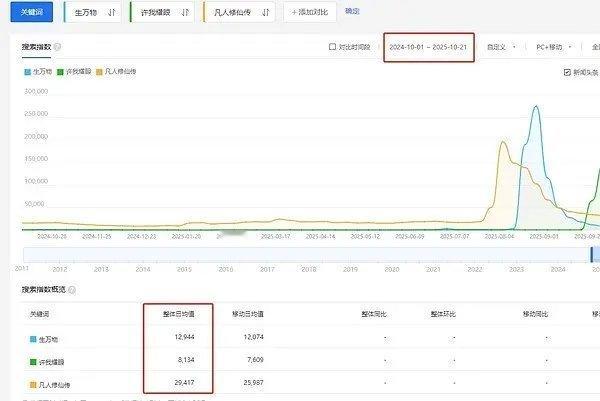Click the 确定 link
600x401 pixels.
(x=352, y=11)
